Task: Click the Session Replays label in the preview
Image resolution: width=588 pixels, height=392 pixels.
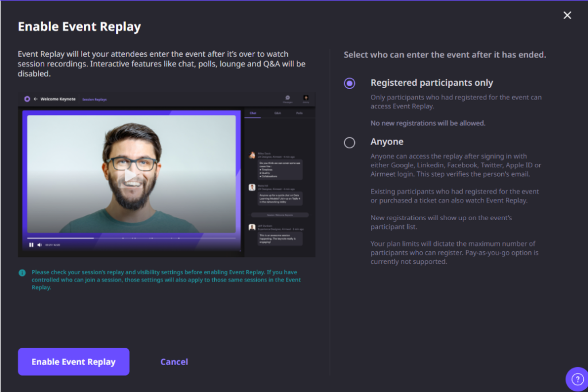Action: pyautogui.click(x=94, y=99)
